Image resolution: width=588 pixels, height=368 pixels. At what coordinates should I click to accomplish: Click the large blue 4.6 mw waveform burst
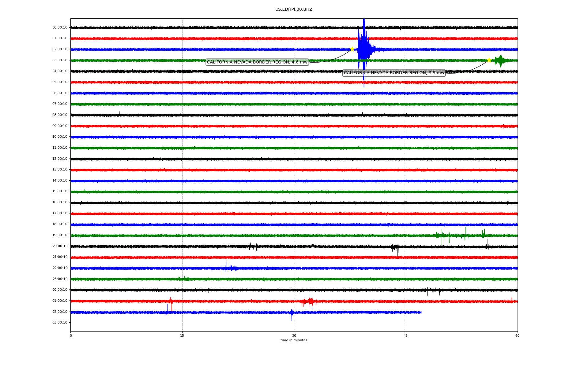pyautogui.click(x=364, y=50)
